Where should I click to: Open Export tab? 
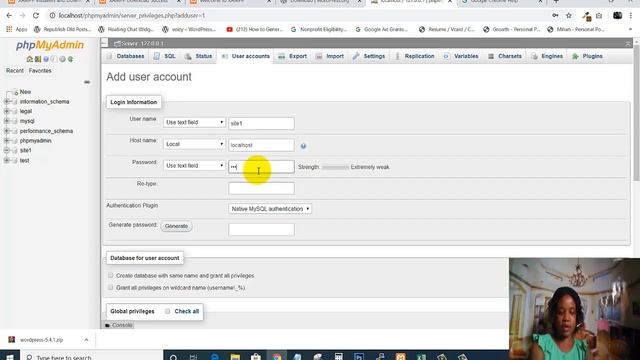(292, 56)
